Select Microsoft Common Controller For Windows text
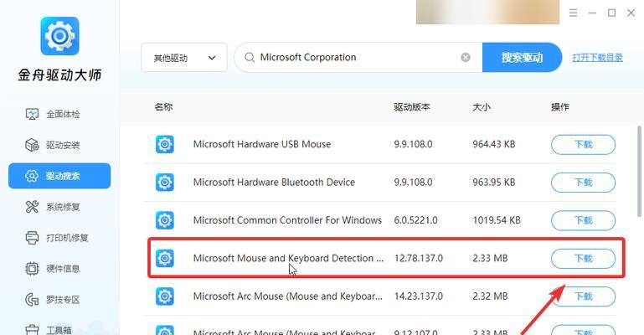The image size is (644, 335). (x=287, y=220)
